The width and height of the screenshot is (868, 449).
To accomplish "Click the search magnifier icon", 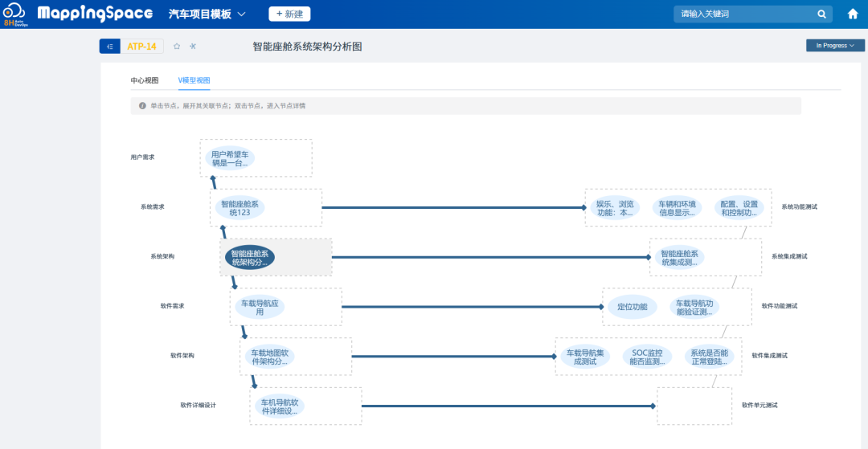I will coord(821,14).
